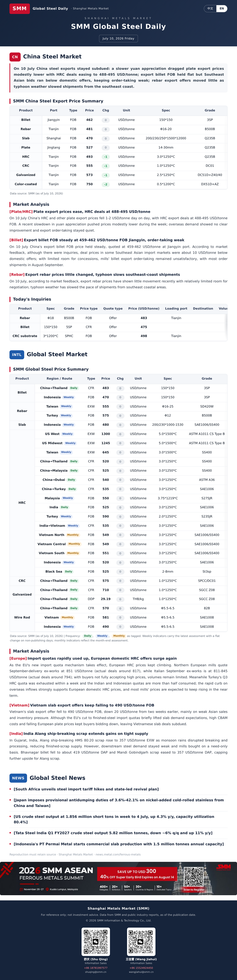The width and height of the screenshot is (237, 980).
Task: Click Wang Jiahui's contact QR code
Action: (x=141, y=942)
